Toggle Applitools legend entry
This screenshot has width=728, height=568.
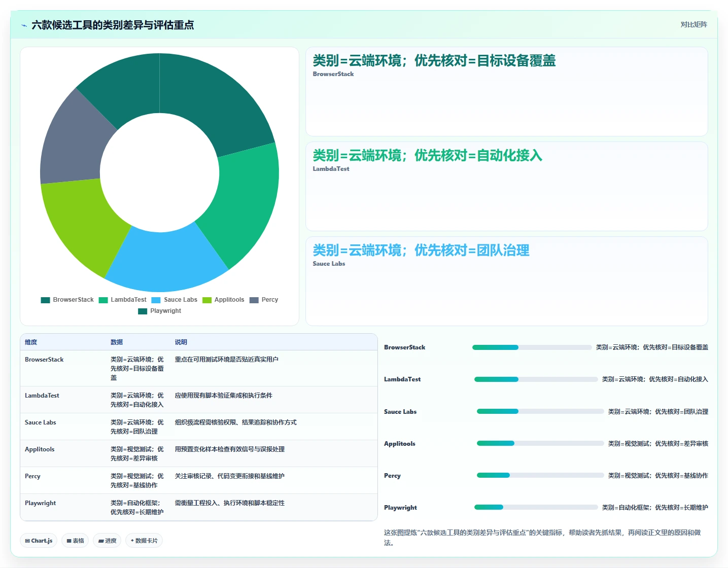coord(223,300)
